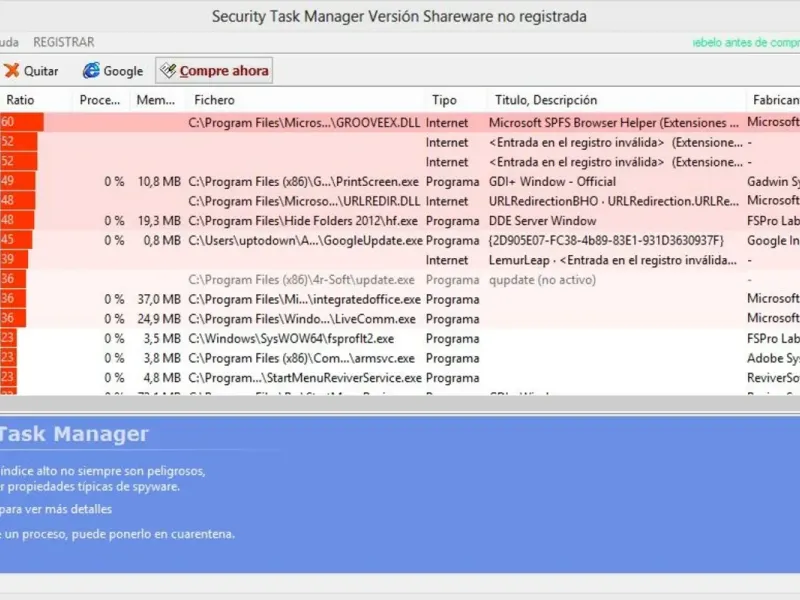The width and height of the screenshot is (800, 600).
Task: Select the Hide Folders 2012 hf.exe entry
Action: pyautogui.click(x=303, y=221)
